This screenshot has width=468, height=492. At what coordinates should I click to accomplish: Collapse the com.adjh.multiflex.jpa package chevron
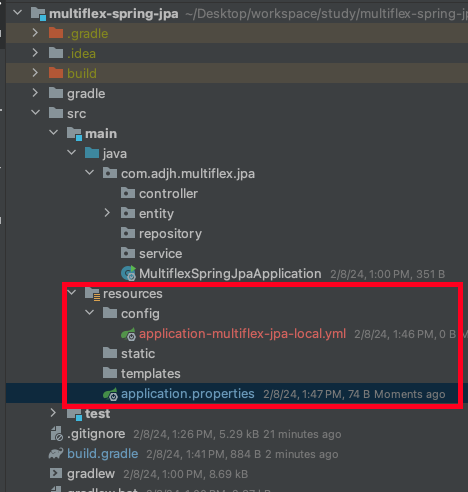(89, 173)
